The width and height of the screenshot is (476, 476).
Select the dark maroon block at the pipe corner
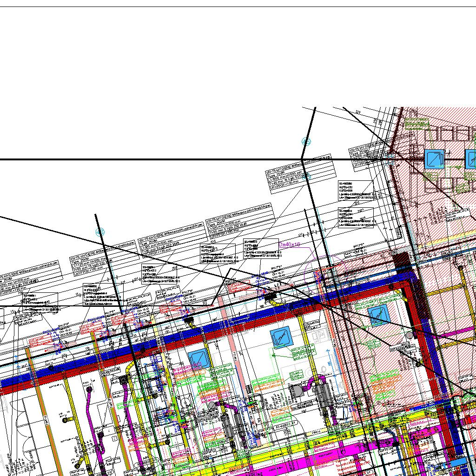point(402,260)
